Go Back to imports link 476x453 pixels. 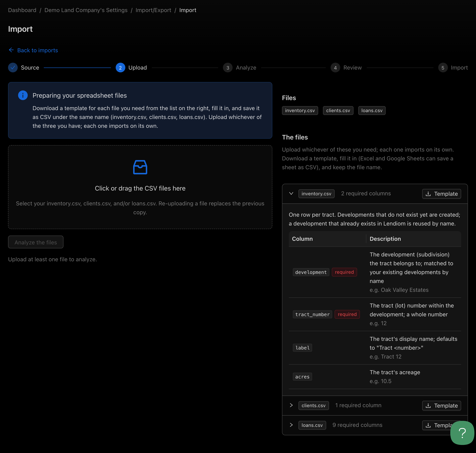point(38,50)
